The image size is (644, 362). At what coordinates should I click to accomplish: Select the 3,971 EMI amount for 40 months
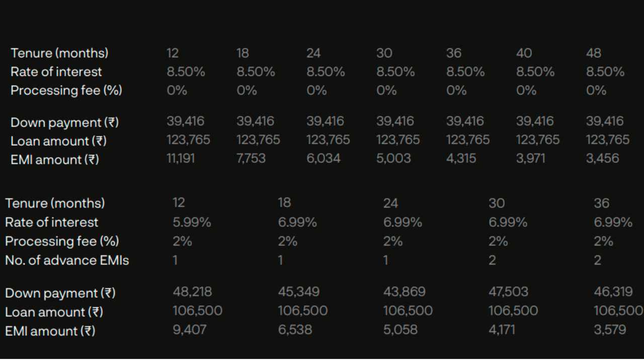pyautogui.click(x=531, y=159)
